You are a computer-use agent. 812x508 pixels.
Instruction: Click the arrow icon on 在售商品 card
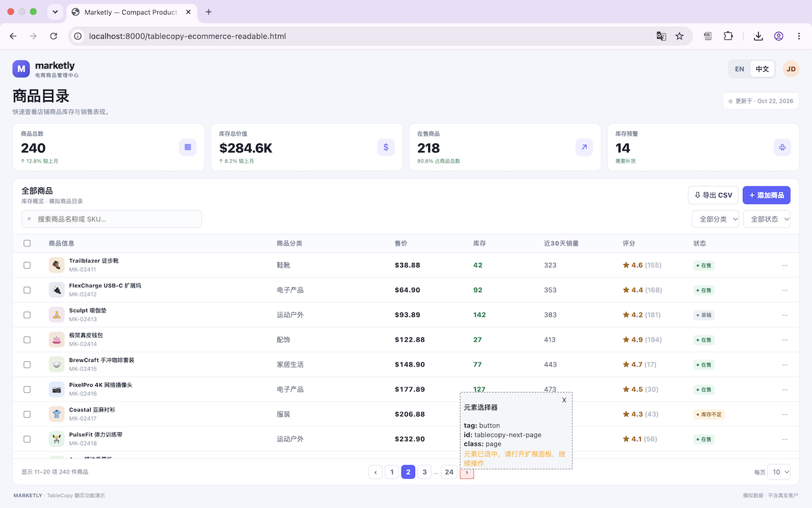(x=584, y=147)
